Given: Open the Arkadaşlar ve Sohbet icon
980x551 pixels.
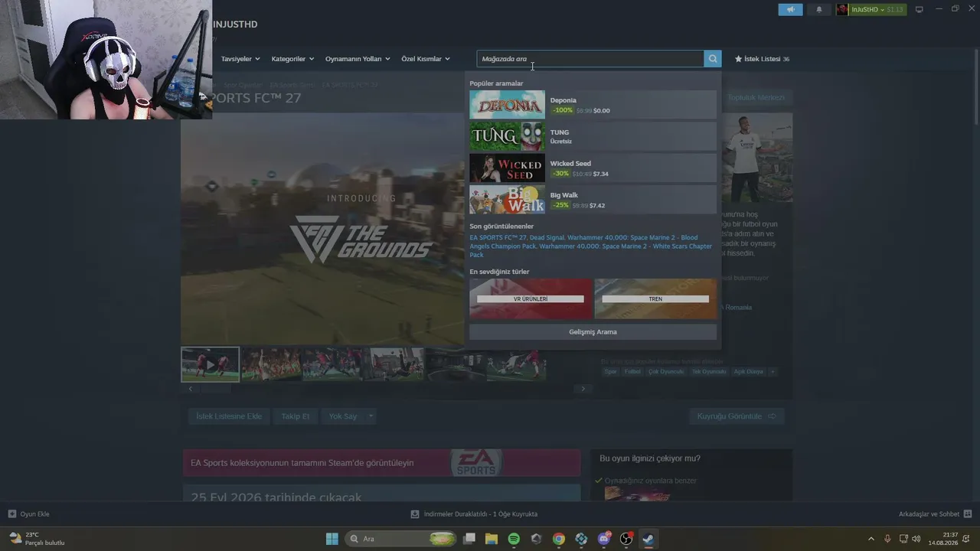Looking at the screenshot, I should point(968,514).
